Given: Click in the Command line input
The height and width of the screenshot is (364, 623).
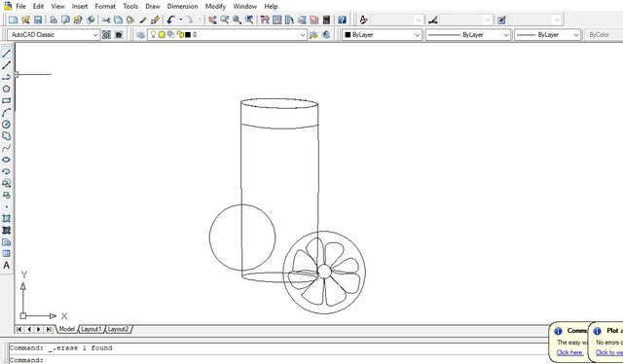Looking at the screenshot, I should (x=278, y=360).
